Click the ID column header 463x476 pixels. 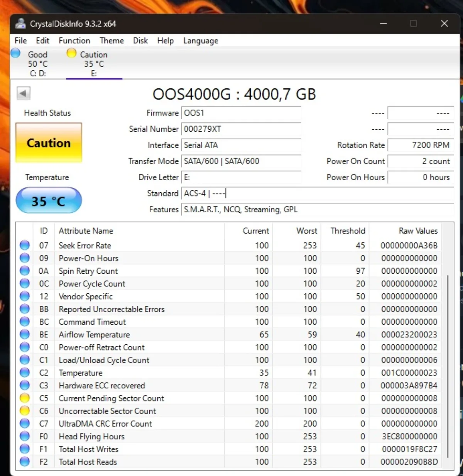tap(44, 230)
